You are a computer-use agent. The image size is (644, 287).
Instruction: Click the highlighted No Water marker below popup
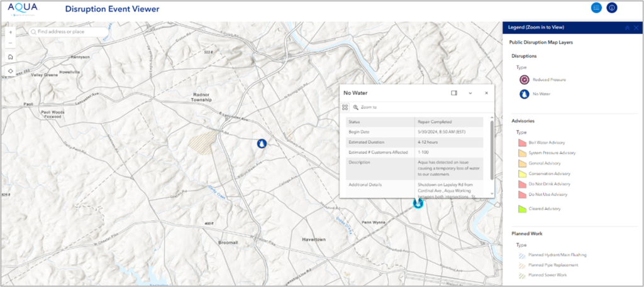(418, 203)
